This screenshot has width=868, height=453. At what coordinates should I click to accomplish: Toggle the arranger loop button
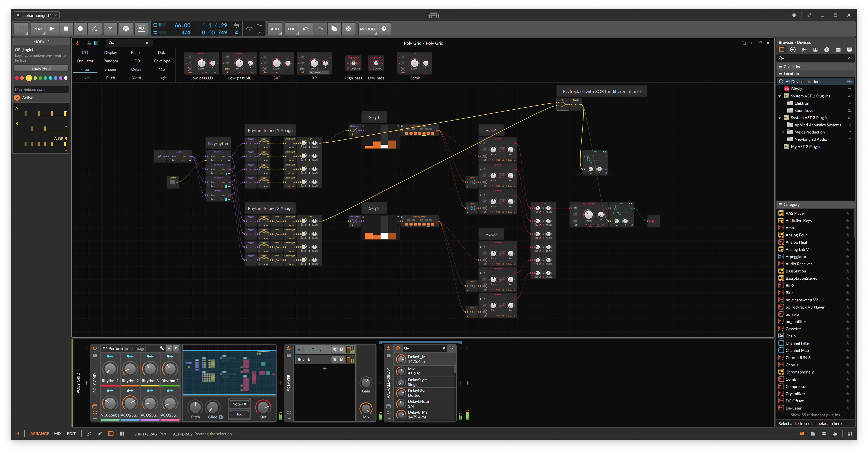coord(249,29)
